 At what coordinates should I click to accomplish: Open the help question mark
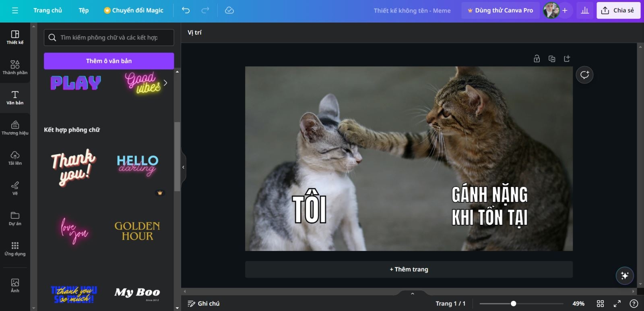click(x=634, y=304)
